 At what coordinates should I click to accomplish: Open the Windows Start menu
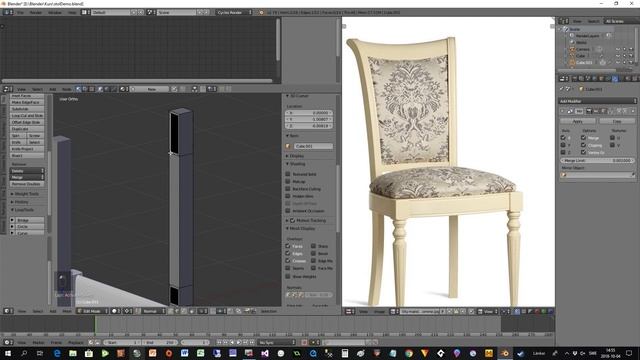[8, 353]
